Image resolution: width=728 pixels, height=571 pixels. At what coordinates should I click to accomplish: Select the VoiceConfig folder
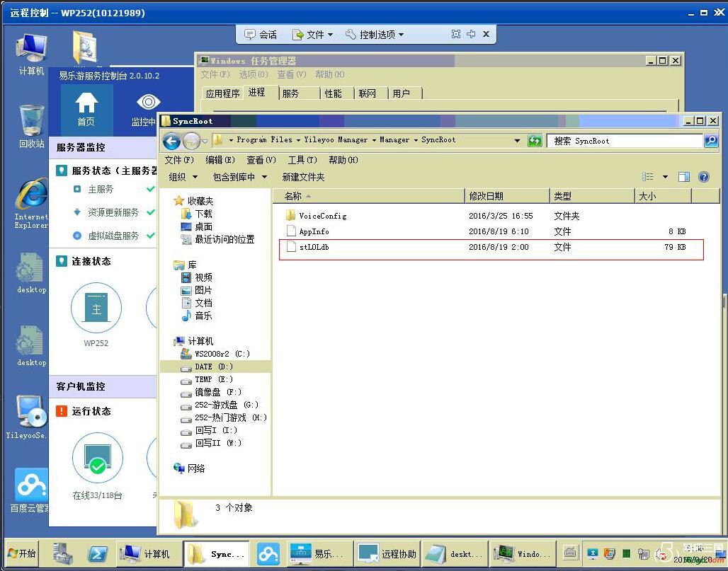pos(323,216)
